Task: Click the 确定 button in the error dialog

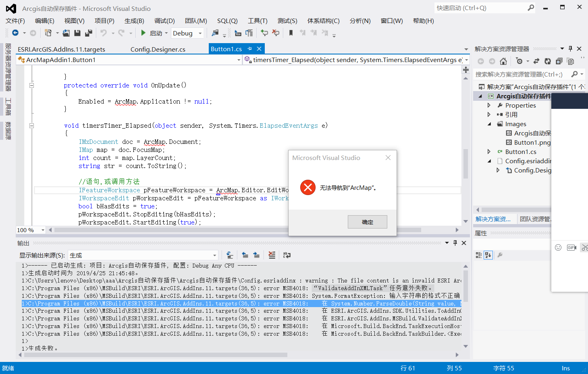Action: point(367,222)
